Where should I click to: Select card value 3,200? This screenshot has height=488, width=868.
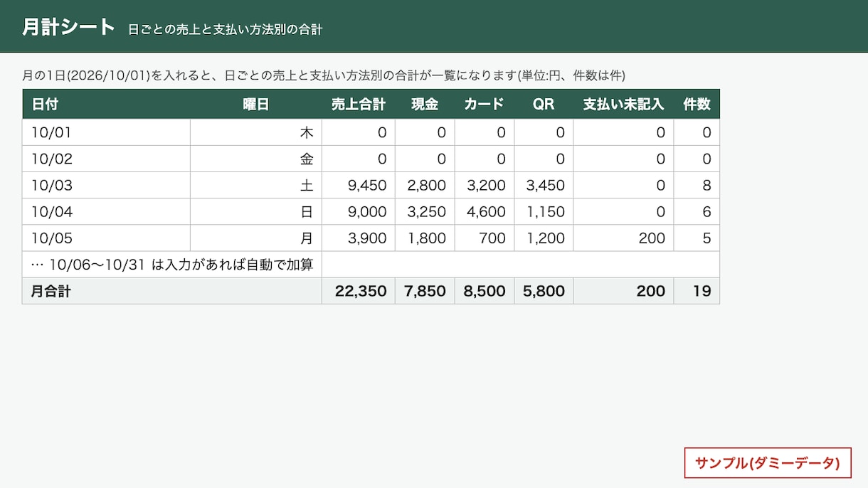[485, 186]
